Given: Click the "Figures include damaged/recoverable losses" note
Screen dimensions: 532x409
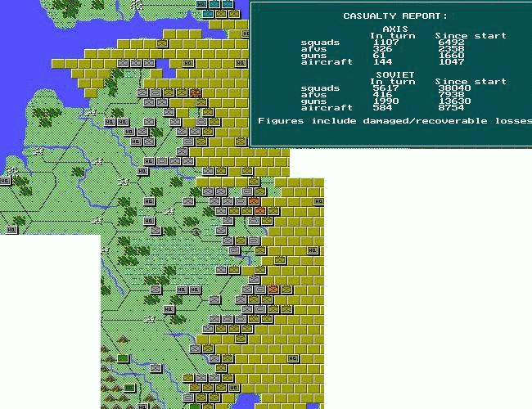Looking at the screenshot, I should click(x=394, y=121).
